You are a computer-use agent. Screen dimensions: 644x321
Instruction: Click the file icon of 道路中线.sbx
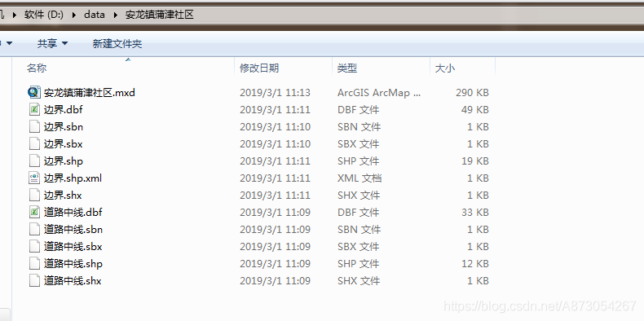coord(34,247)
